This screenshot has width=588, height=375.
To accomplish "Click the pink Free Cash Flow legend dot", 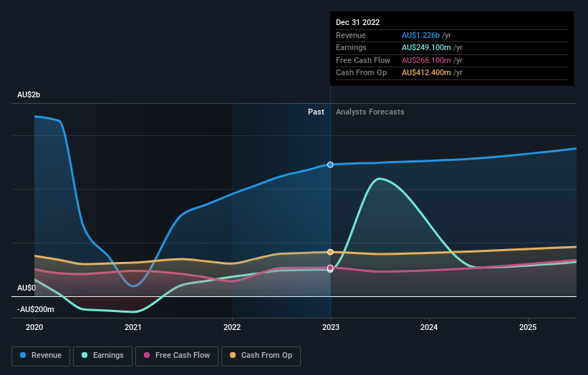I will point(147,355).
